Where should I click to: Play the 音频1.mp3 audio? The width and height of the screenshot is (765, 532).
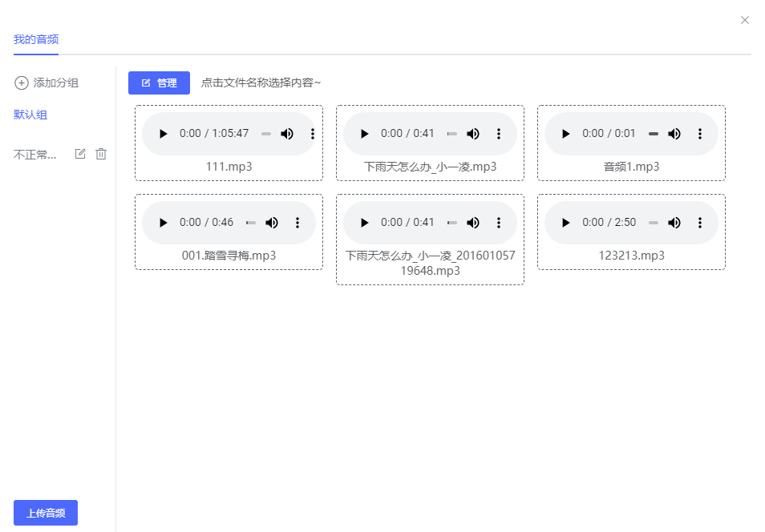tap(566, 134)
